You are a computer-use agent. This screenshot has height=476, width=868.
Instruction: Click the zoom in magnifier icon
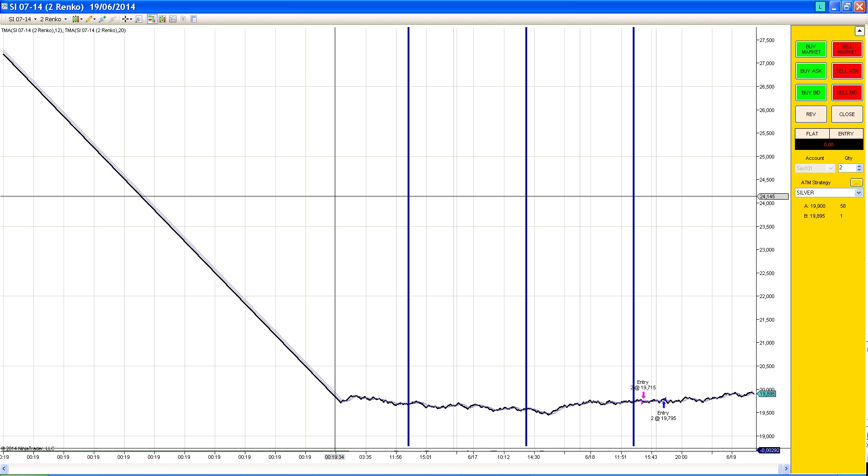click(102, 19)
